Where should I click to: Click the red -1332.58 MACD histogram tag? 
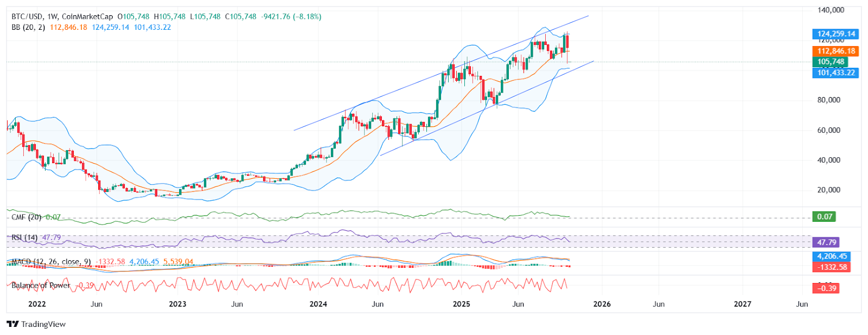830,267
